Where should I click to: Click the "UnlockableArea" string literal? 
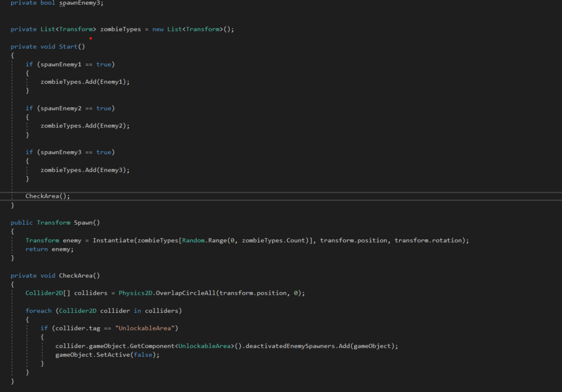(145, 328)
